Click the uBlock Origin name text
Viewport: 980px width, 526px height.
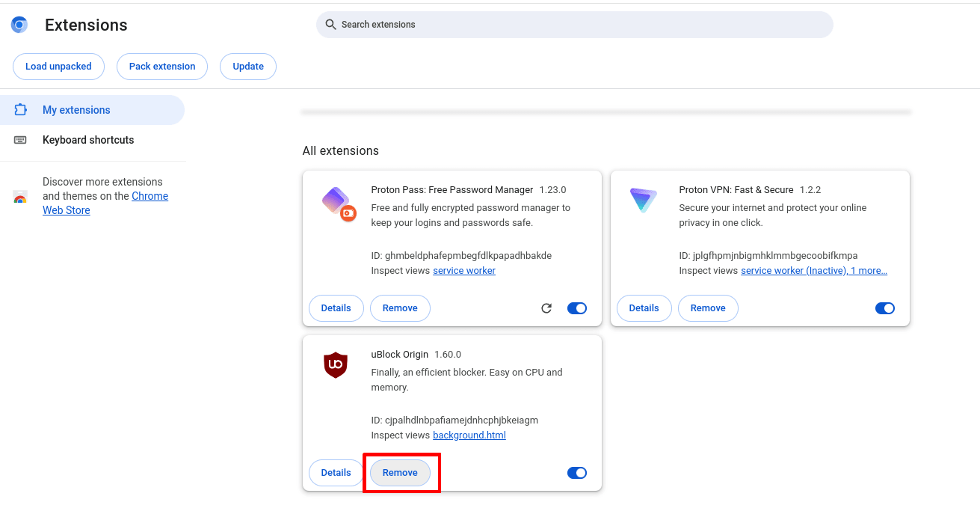coord(400,355)
